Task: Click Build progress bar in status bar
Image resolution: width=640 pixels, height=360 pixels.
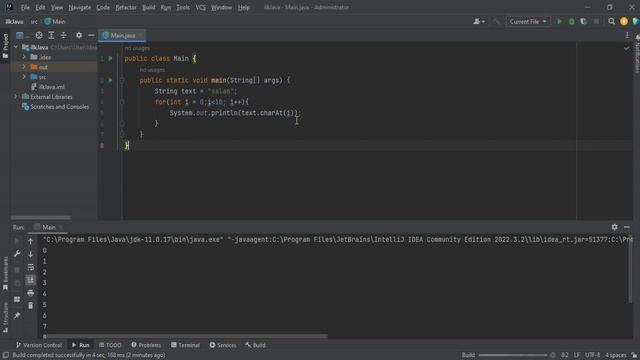Action: (x=513, y=356)
